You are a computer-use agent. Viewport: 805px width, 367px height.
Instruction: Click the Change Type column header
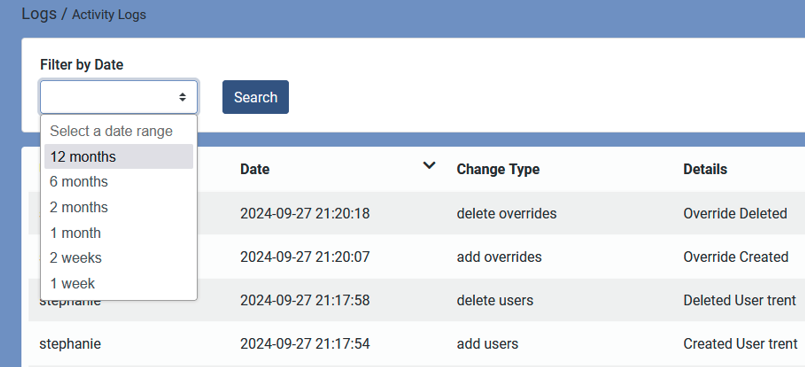click(498, 169)
